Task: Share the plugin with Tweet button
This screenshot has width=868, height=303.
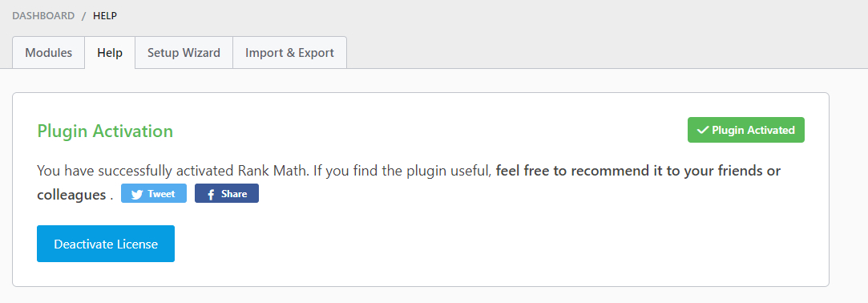Action: [154, 193]
